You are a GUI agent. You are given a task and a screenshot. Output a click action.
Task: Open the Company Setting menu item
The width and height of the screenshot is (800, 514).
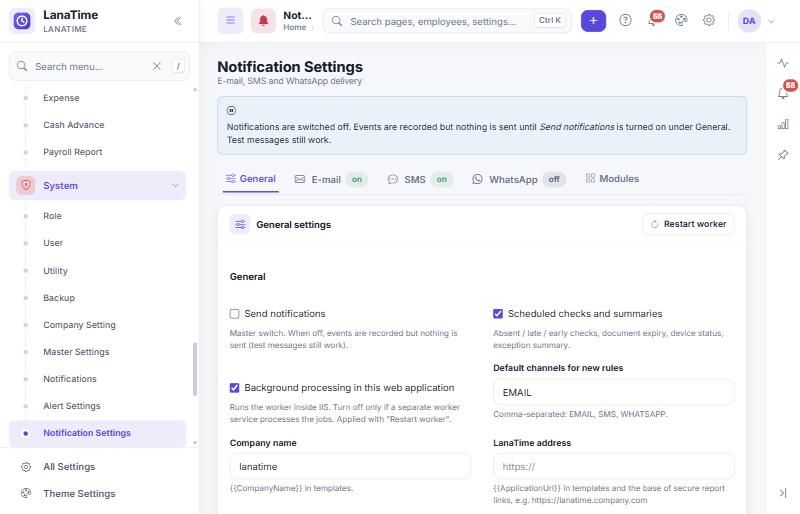coord(79,325)
